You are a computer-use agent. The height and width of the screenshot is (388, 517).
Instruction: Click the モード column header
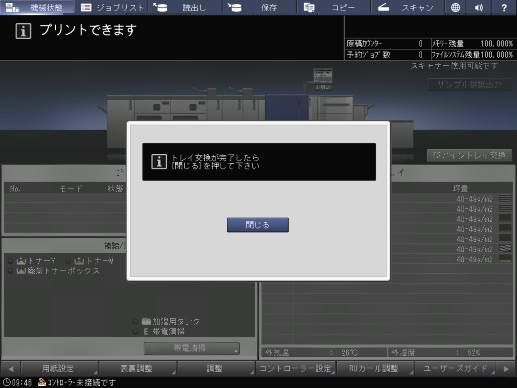click(x=71, y=189)
